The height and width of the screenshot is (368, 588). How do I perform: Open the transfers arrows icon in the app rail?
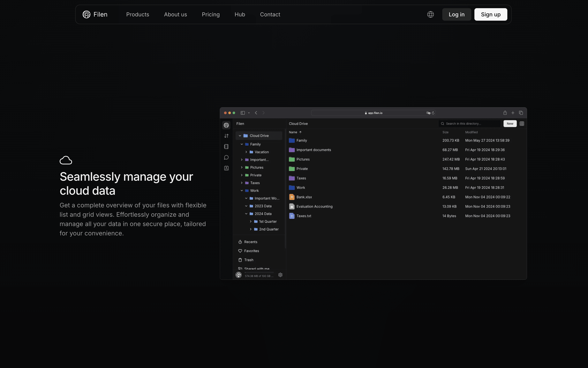pyautogui.click(x=226, y=136)
